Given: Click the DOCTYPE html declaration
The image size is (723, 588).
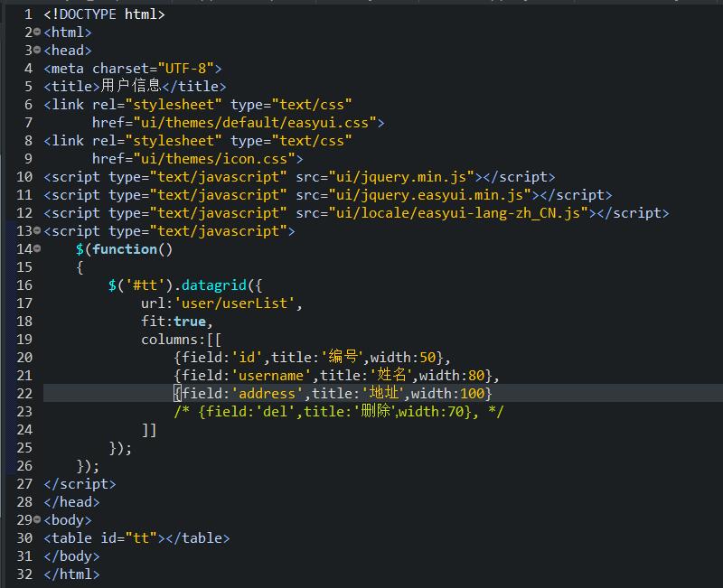Looking at the screenshot, I should 104,14.
